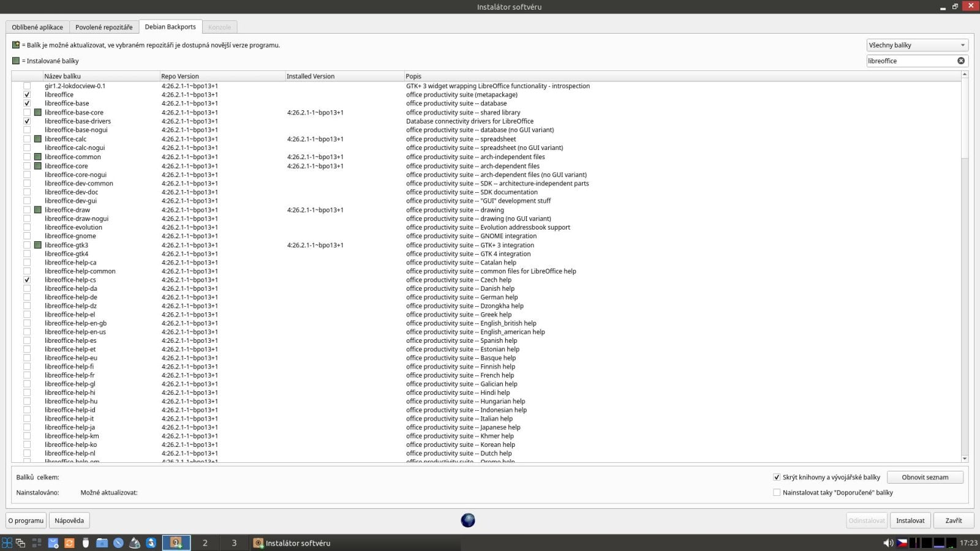
Task: Select the 'libreoffice-dev-doc' package name
Action: pos(71,192)
